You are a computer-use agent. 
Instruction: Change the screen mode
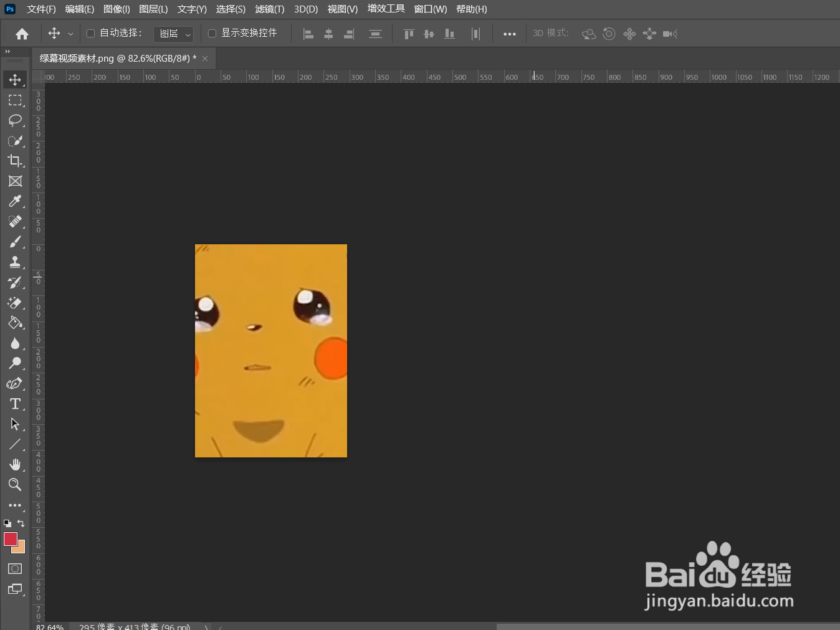tap(15, 589)
